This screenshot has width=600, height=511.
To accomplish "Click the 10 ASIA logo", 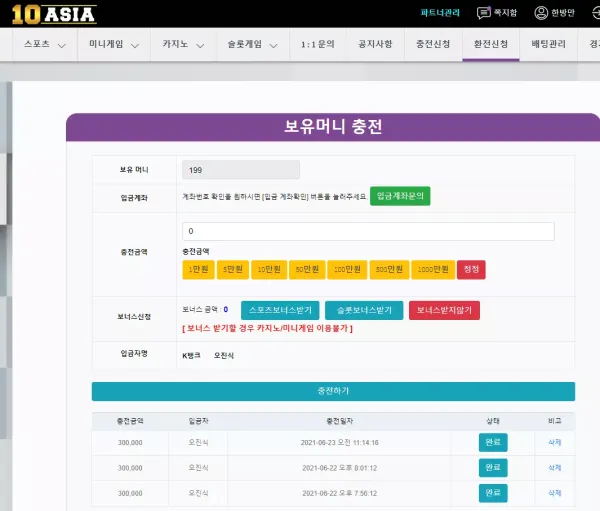I will [54, 15].
